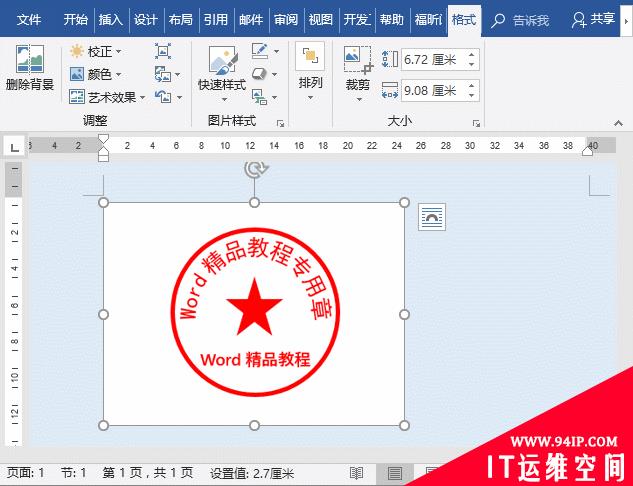The width and height of the screenshot is (633, 486).
Task: Open the layout options button beside picture
Action: (x=432, y=217)
